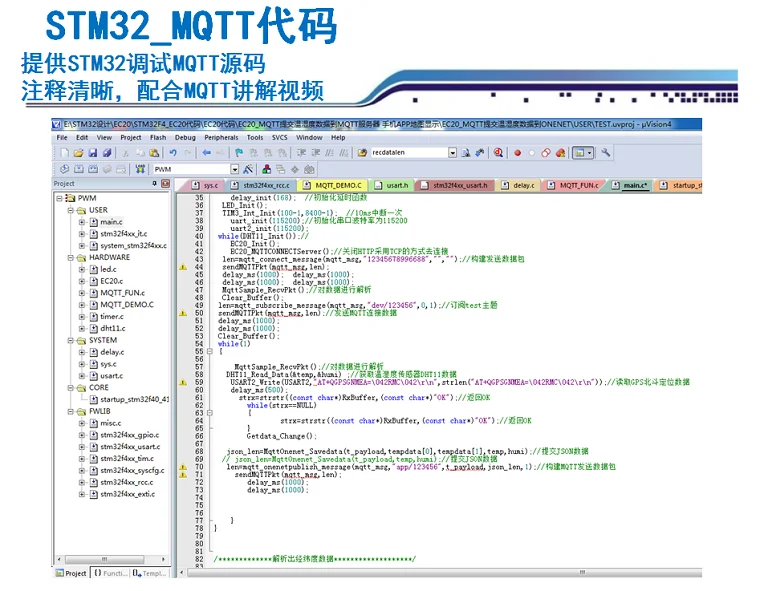Toggle auto-hide pin on Project pane

(x=155, y=183)
